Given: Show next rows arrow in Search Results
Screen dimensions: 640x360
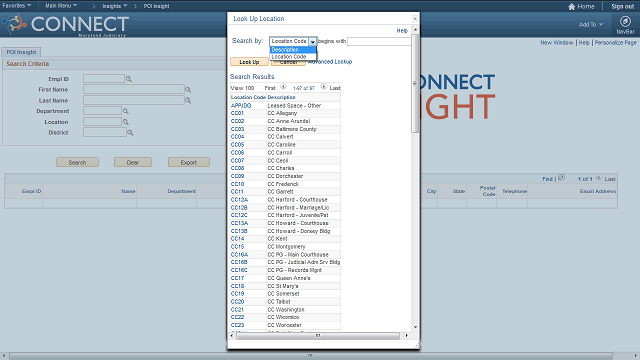Looking at the screenshot, I should pyautogui.click(x=323, y=87).
